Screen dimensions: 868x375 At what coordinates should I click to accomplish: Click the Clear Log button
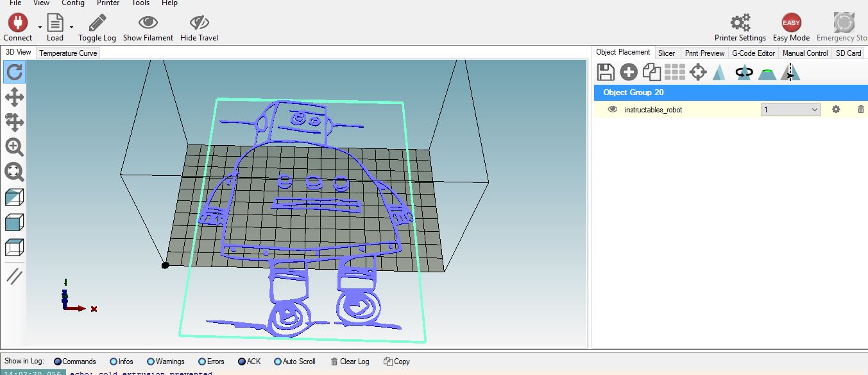[x=350, y=362]
